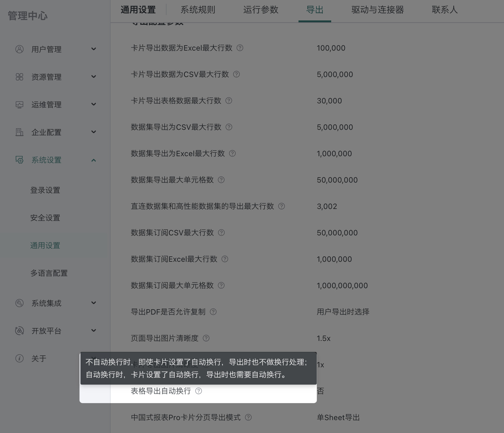Click help icon next to 导出PDF是否允许复制

coord(213,312)
